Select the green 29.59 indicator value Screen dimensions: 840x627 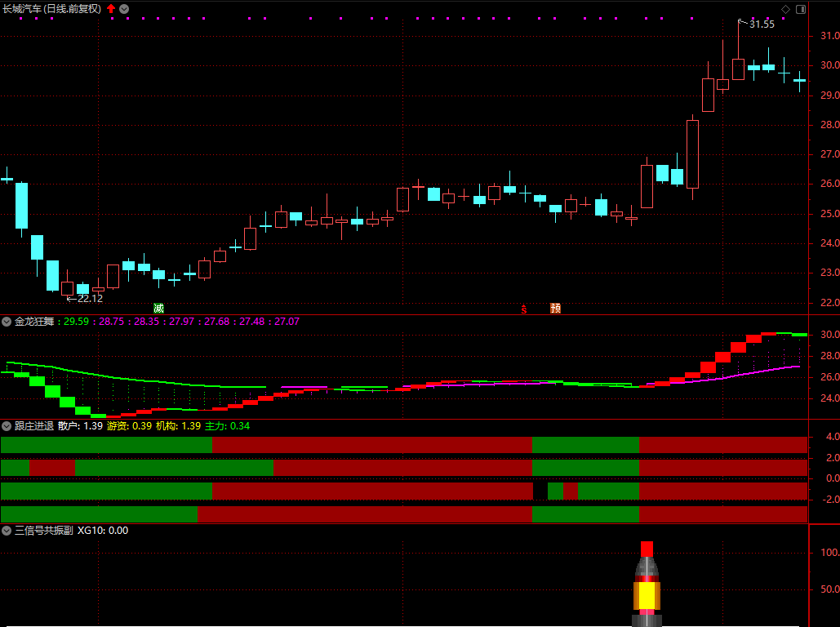click(76, 322)
